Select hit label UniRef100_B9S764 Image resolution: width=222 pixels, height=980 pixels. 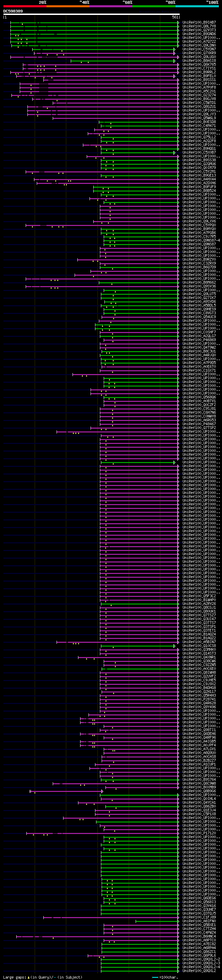[199, 779]
